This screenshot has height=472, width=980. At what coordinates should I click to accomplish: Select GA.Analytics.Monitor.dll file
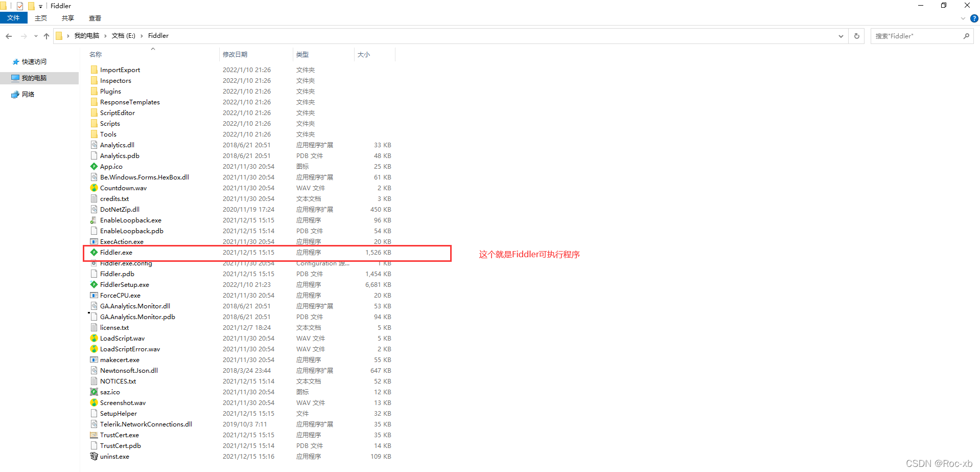[135, 306]
